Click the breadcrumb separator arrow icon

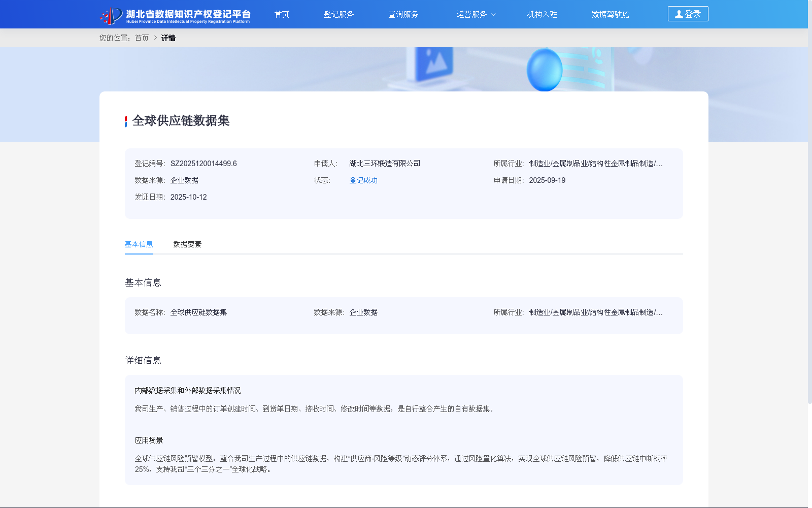pos(155,38)
